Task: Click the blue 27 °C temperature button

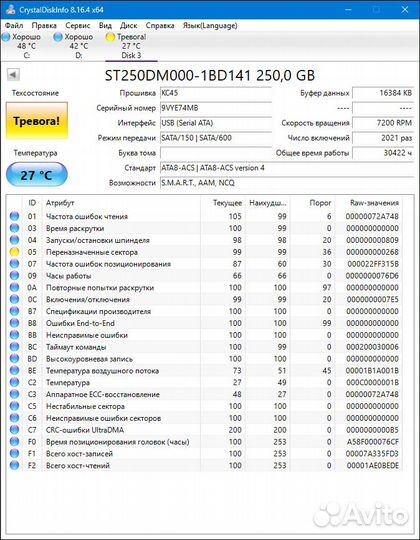Action: (x=37, y=175)
